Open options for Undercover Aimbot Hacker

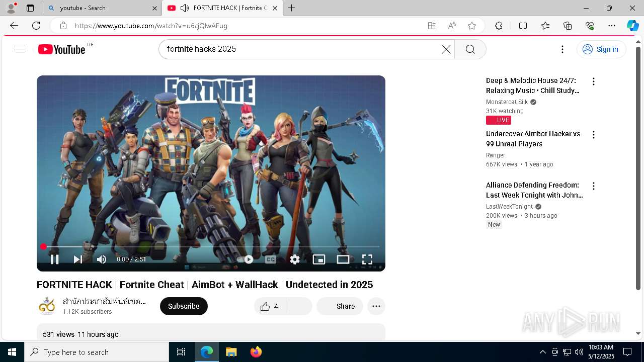click(x=594, y=135)
